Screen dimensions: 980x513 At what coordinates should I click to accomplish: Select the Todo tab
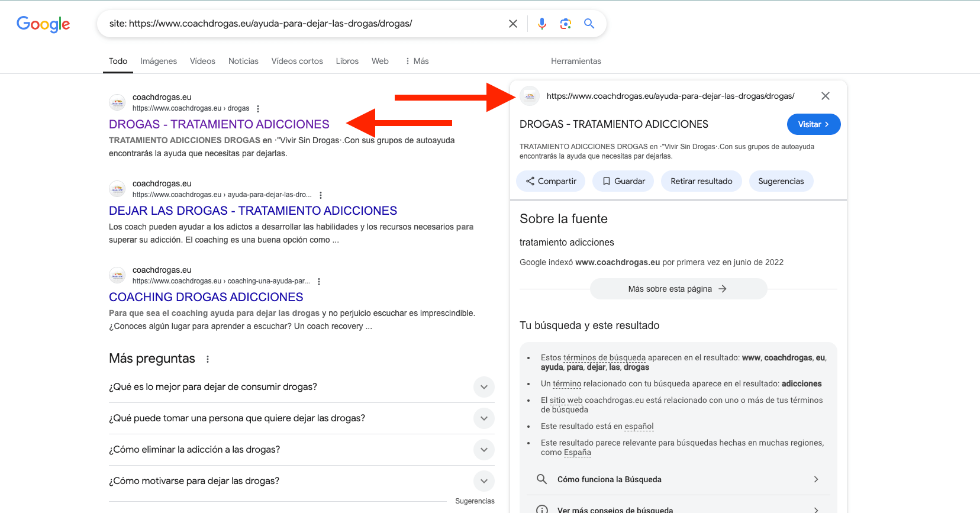pyautogui.click(x=118, y=61)
